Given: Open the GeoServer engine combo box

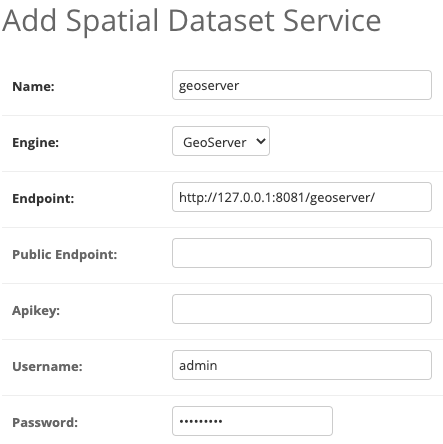Looking at the screenshot, I should click(221, 141).
